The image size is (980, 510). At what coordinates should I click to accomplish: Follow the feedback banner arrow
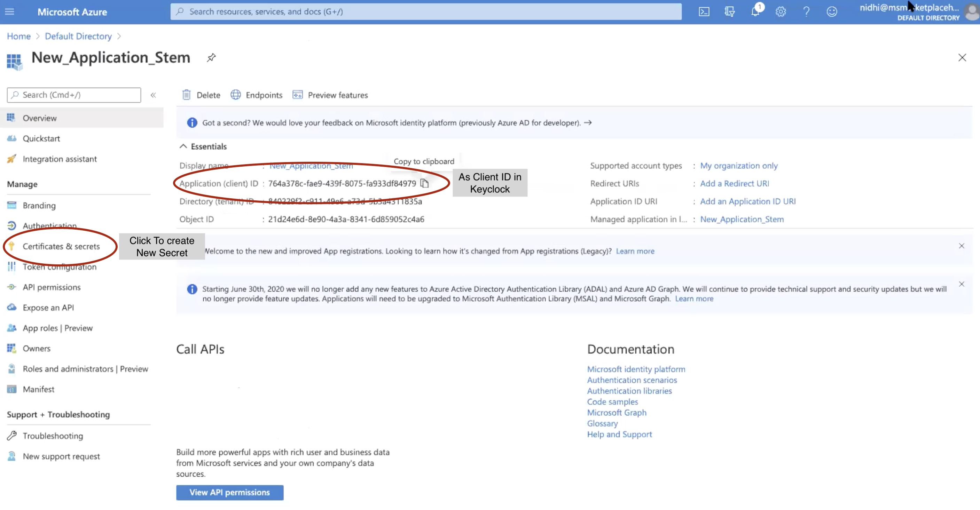click(588, 123)
